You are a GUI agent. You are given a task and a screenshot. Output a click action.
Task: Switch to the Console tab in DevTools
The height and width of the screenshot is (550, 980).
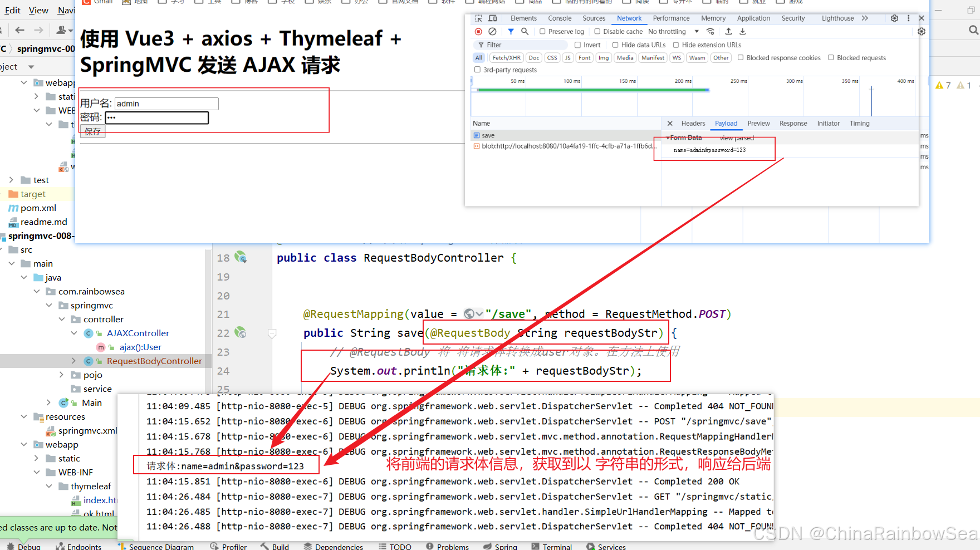pos(560,18)
